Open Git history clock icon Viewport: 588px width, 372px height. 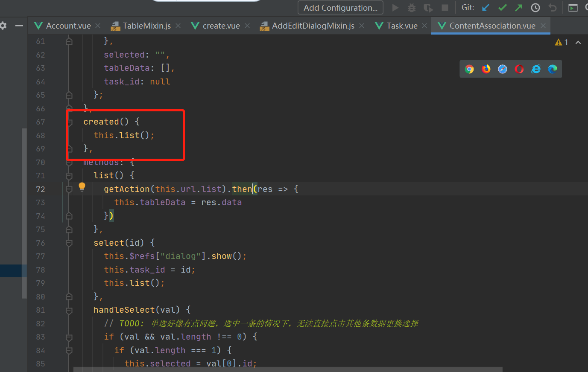(x=535, y=8)
